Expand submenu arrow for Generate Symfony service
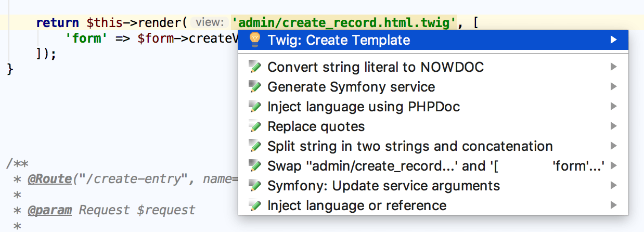The width and height of the screenshot is (644, 232). [614, 87]
